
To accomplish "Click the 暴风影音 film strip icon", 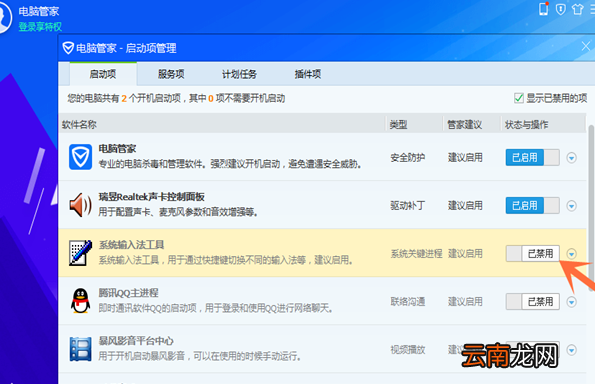I will tap(80, 349).
